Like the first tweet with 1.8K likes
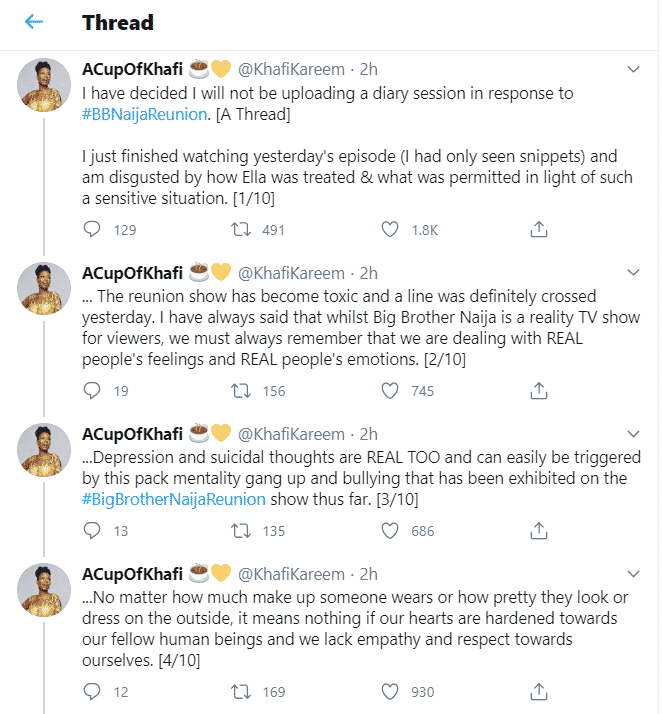662x714 pixels. click(x=391, y=230)
